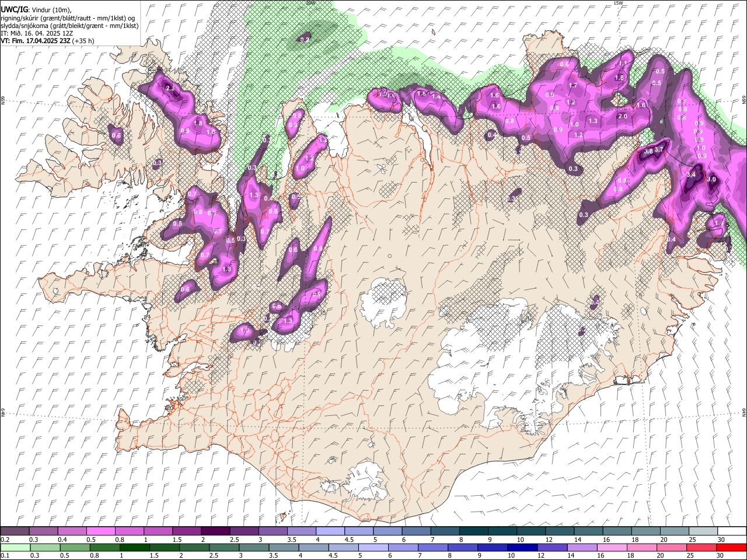747x560 pixels.
Task: Click upper legend swatch between 0.2 and 0.3
Action: [x=15, y=531]
